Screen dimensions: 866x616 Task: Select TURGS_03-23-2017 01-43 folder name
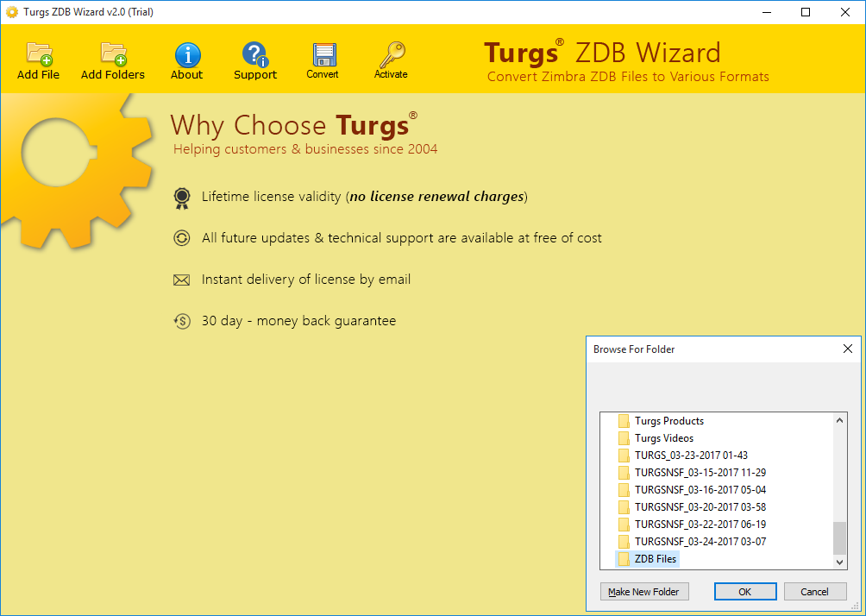coord(691,456)
